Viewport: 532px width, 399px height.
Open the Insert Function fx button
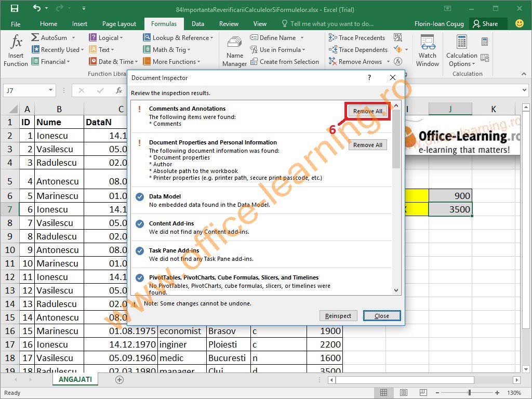click(x=16, y=50)
